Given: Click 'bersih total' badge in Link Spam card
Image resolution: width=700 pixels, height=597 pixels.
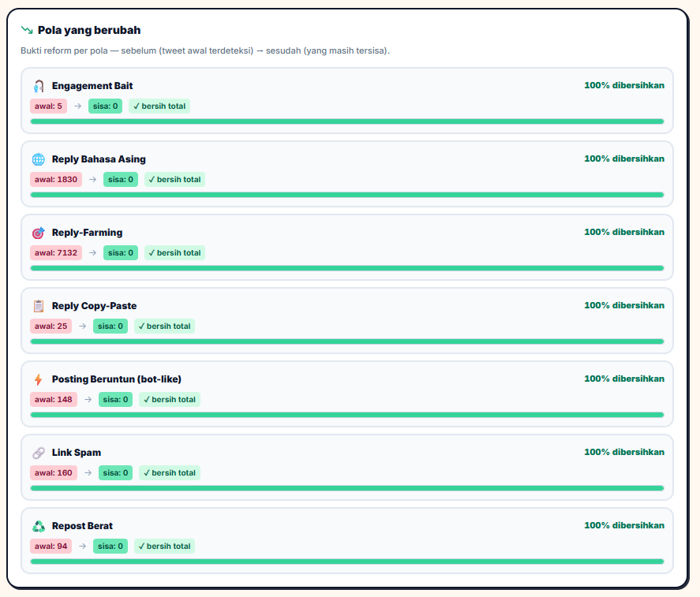Looking at the screenshot, I should tap(170, 472).
